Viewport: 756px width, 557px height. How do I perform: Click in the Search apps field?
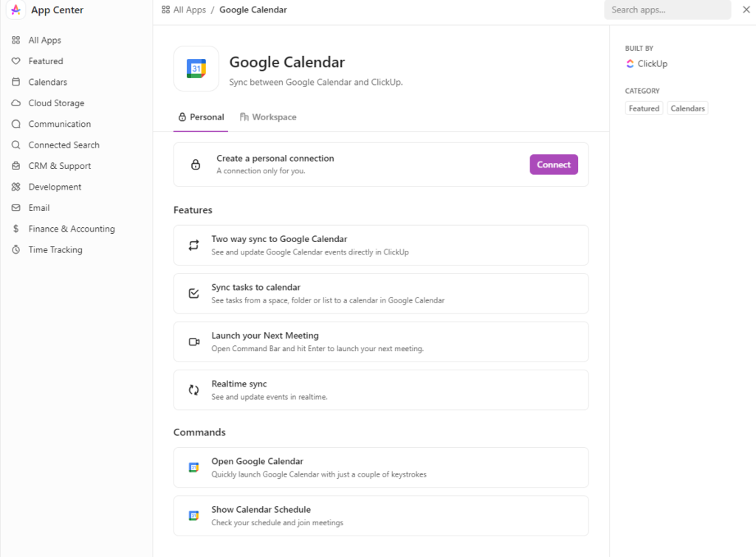[x=667, y=10]
